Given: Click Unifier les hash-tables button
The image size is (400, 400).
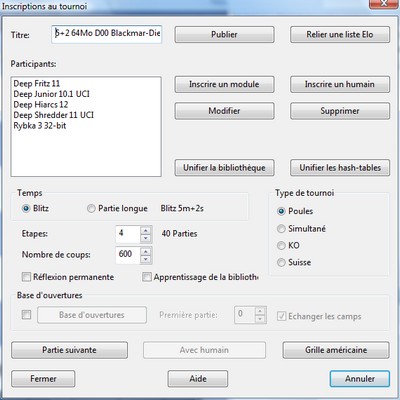Looking at the screenshot, I should 340,168.
